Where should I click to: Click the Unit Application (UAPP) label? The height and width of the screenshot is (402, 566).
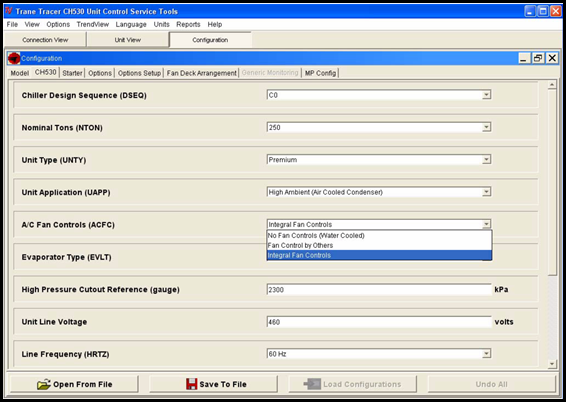pyautogui.click(x=66, y=192)
